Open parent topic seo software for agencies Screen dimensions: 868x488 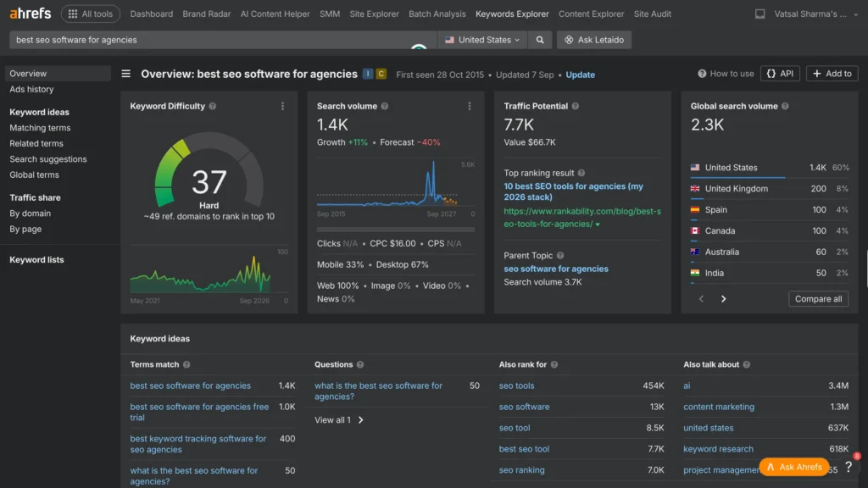point(556,269)
